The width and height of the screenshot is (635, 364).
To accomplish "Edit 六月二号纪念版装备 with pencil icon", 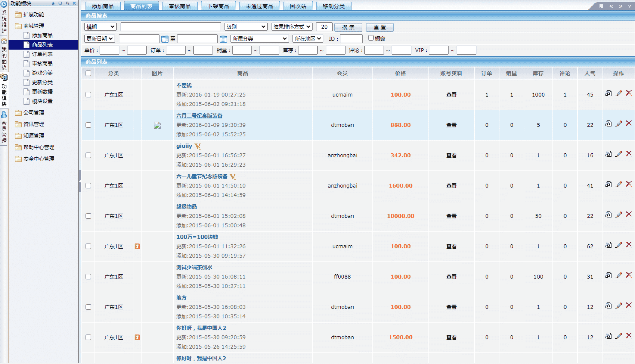I will point(619,123).
